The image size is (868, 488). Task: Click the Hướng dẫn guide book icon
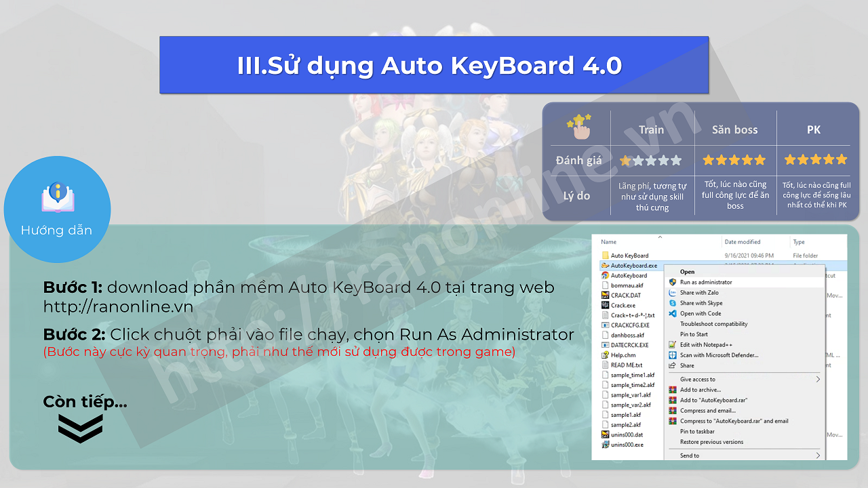[57, 198]
